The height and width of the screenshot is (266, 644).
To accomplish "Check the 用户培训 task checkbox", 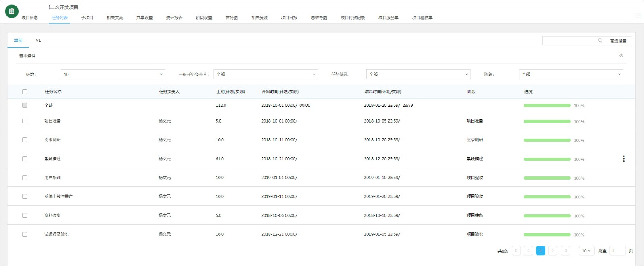I will click(25, 178).
